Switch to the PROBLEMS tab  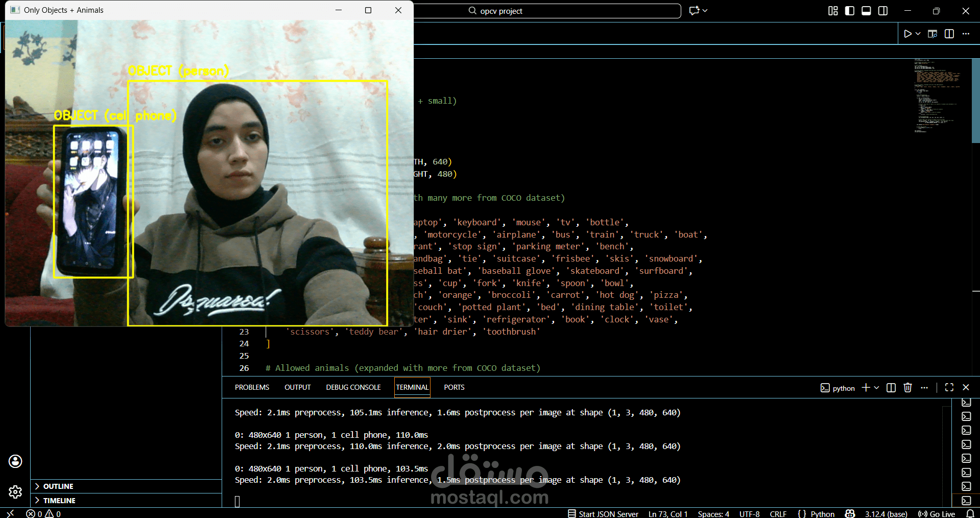252,387
